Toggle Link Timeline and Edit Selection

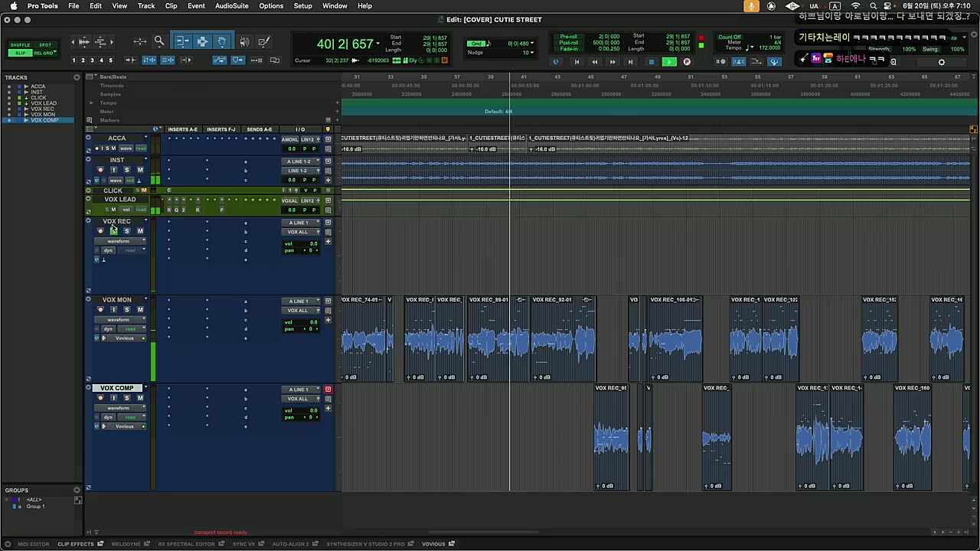(149, 60)
